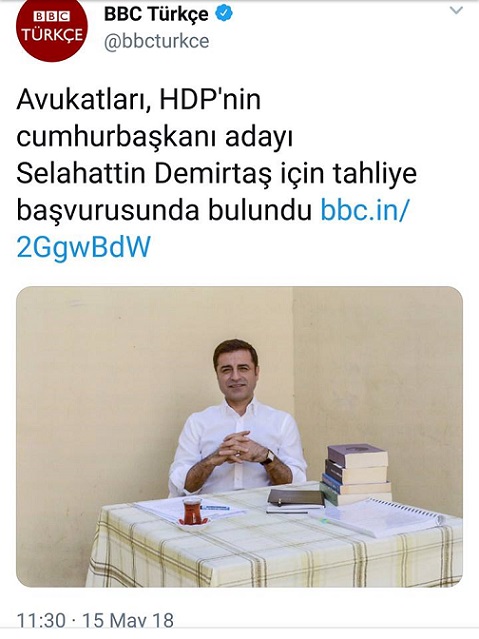Click the 2GgwBdW link continuation
Image resolution: width=479 pixels, height=639 pixels.
tap(84, 247)
